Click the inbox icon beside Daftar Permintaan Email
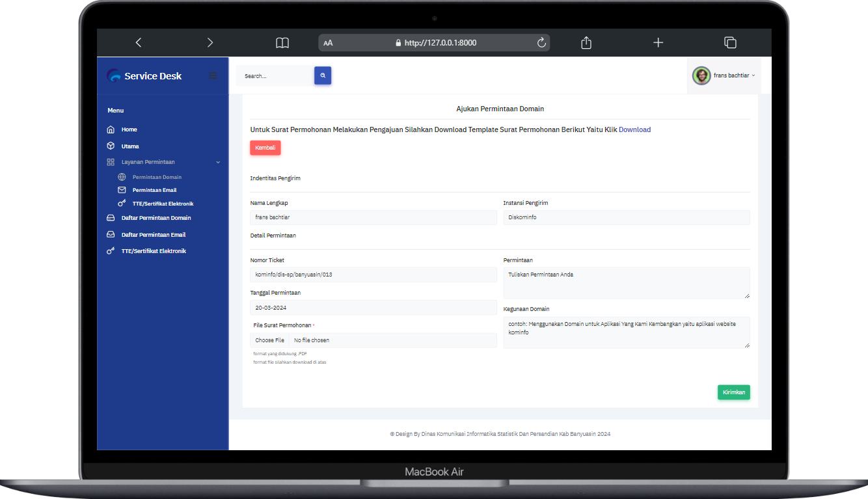 111,235
